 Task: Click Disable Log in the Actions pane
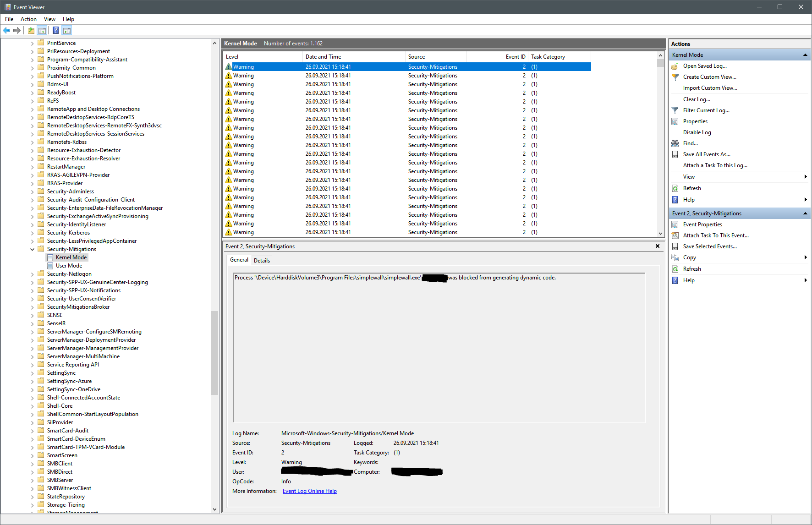(x=697, y=132)
